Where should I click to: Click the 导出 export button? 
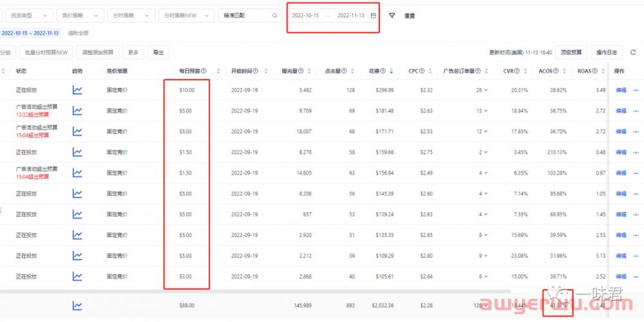tap(158, 53)
